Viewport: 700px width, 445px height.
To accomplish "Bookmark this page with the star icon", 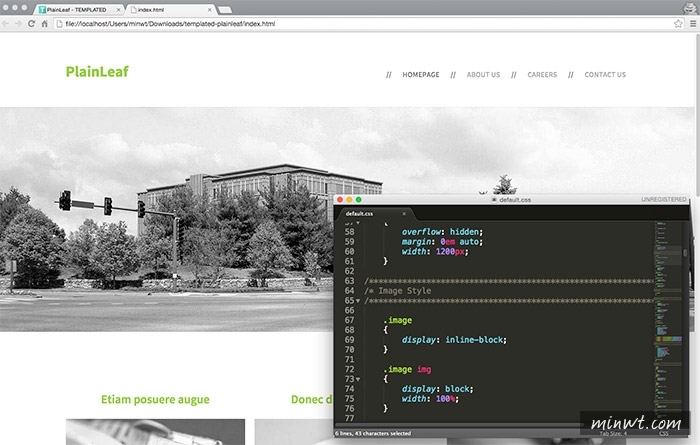I will click(x=677, y=23).
